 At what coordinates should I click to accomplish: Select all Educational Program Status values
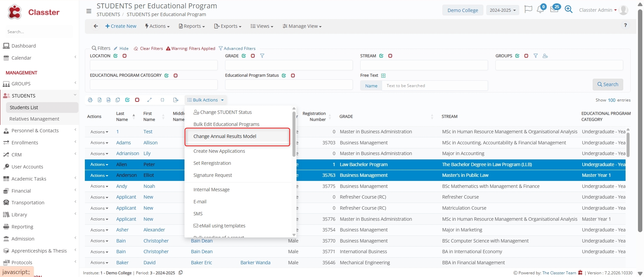284,76
